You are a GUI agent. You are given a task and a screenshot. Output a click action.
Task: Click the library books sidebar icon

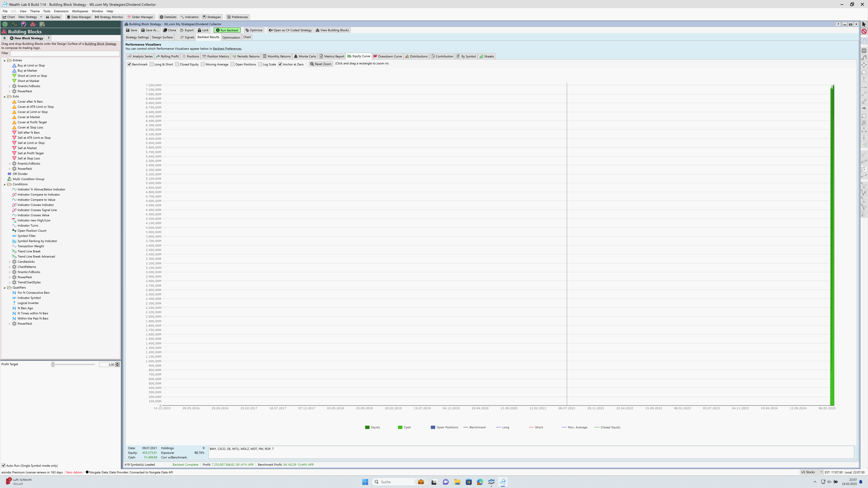[x=42, y=24]
